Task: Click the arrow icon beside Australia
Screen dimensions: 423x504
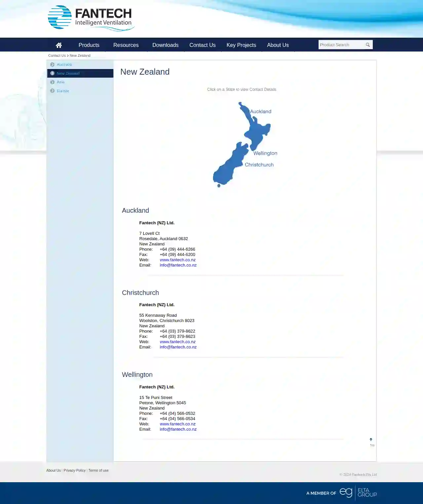Action: pos(52,64)
